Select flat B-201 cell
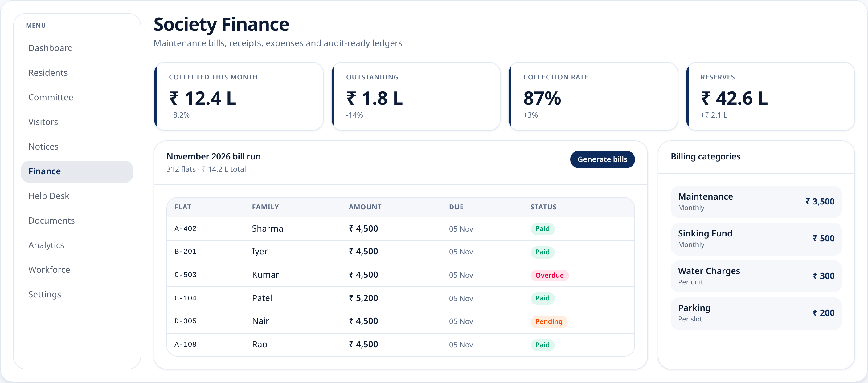Image resolution: width=868 pixels, height=383 pixels. click(x=185, y=252)
